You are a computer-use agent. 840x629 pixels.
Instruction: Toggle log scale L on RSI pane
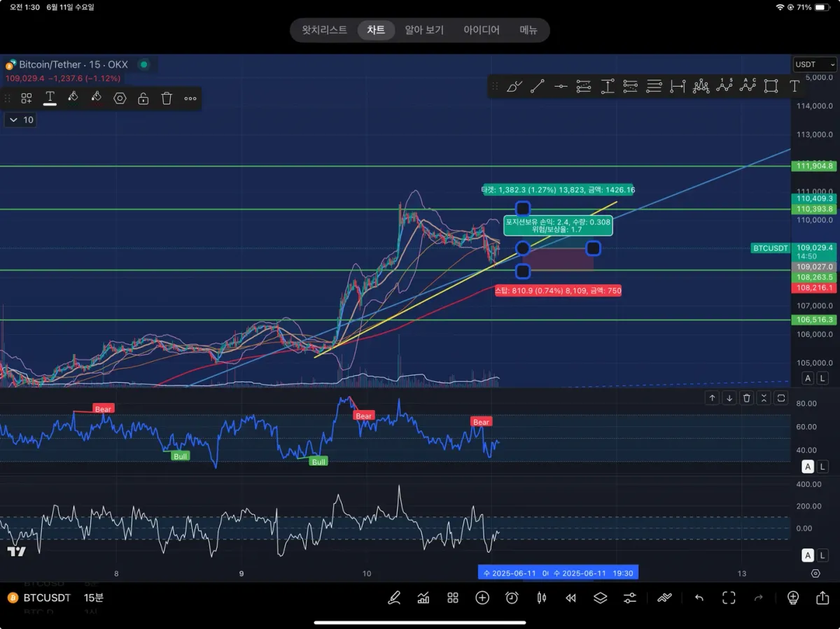tap(822, 467)
